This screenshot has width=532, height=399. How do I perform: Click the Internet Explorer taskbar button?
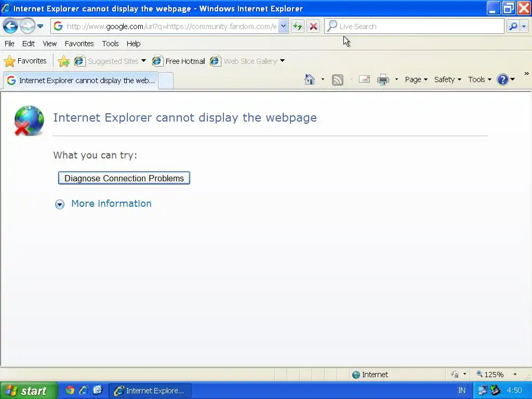pos(150,391)
